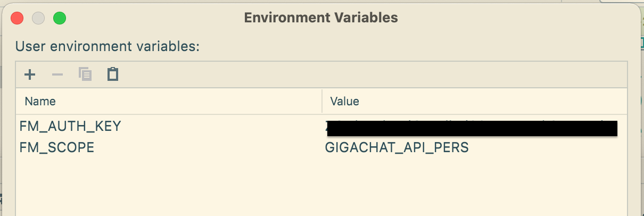Select the FM_SCOPE variable name
This screenshot has height=216, width=644.
[57, 147]
